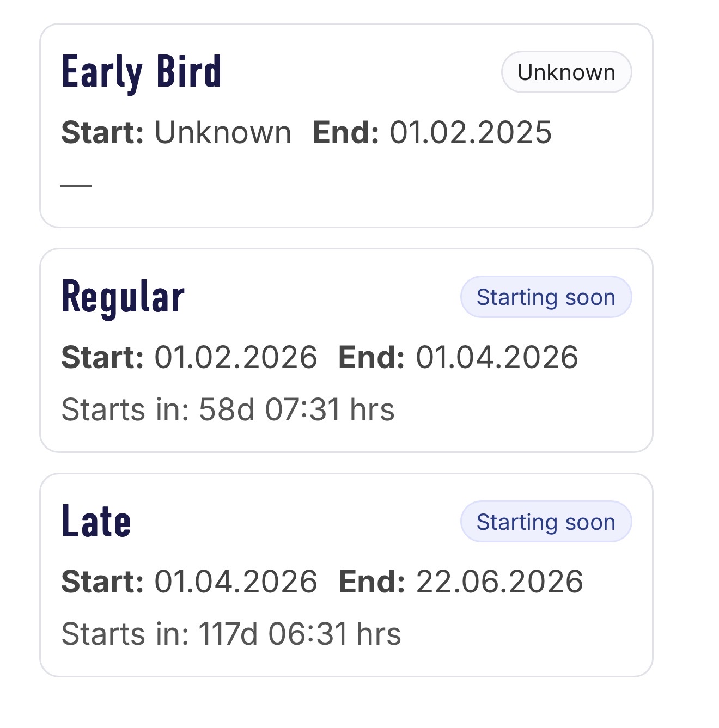Click the Early Bird heading

click(142, 72)
